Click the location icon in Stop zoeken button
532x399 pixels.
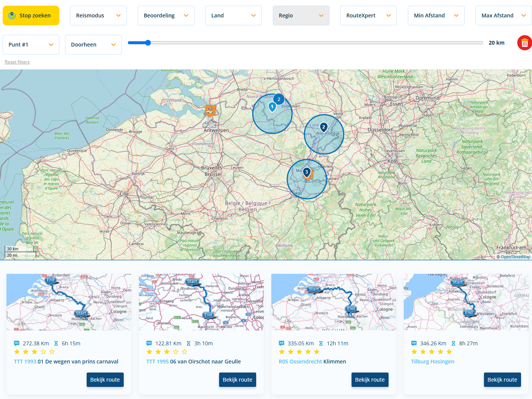click(x=12, y=16)
